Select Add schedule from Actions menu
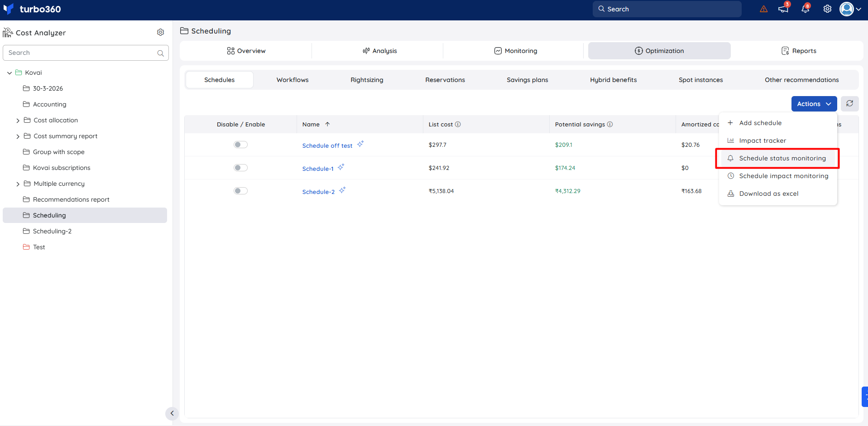Image resolution: width=868 pixels, height=426 pixels. (x=778, y=123)
